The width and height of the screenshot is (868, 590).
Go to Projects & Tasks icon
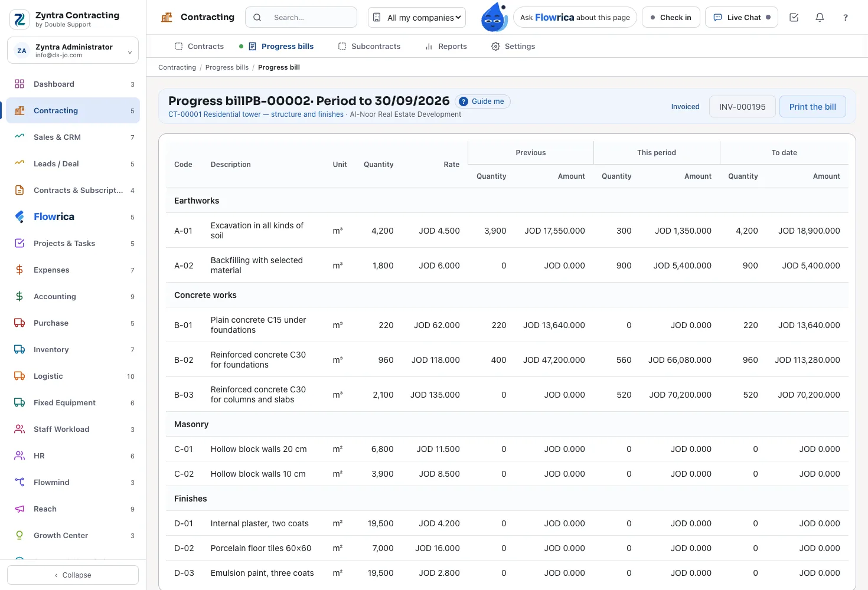[x=19, y=243]
